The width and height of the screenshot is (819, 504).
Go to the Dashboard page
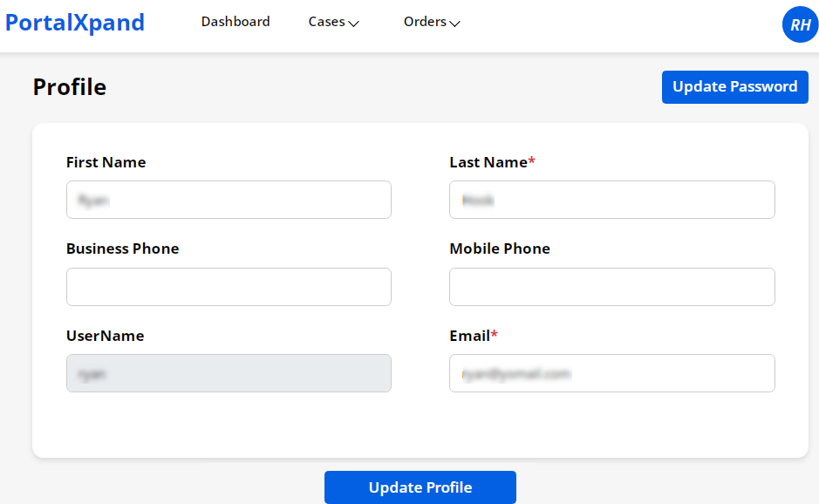235,22
